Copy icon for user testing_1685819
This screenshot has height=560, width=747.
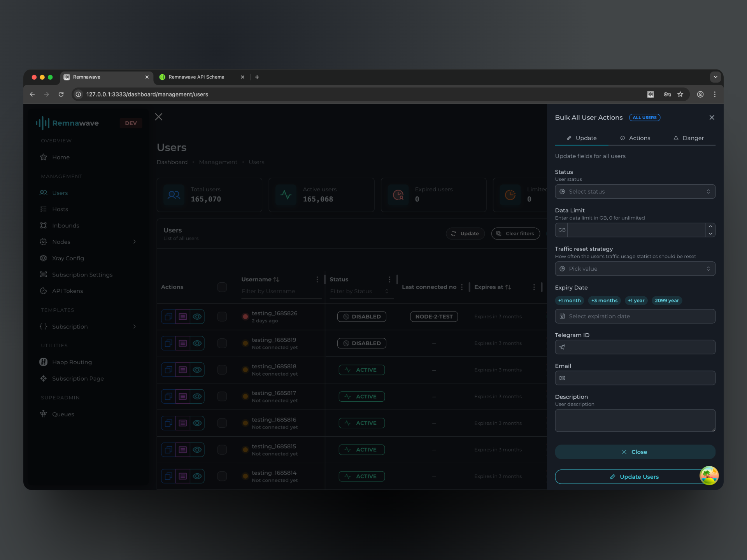pos(168,343)
